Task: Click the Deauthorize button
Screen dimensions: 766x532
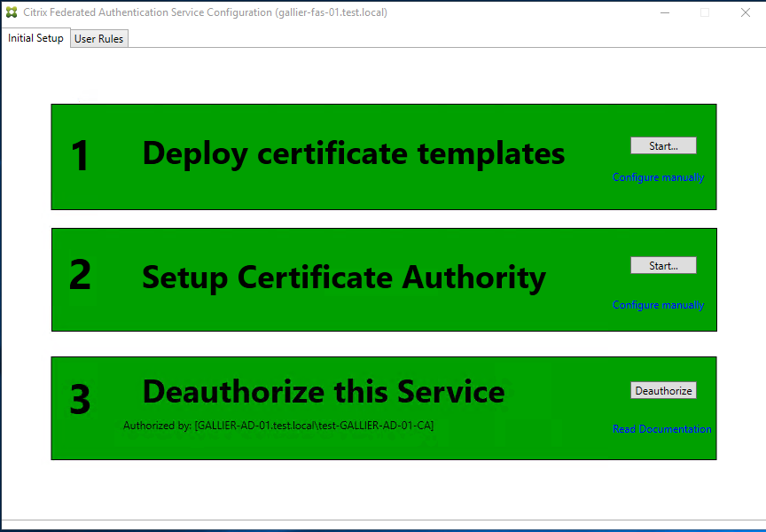Action: click(663, 390)
